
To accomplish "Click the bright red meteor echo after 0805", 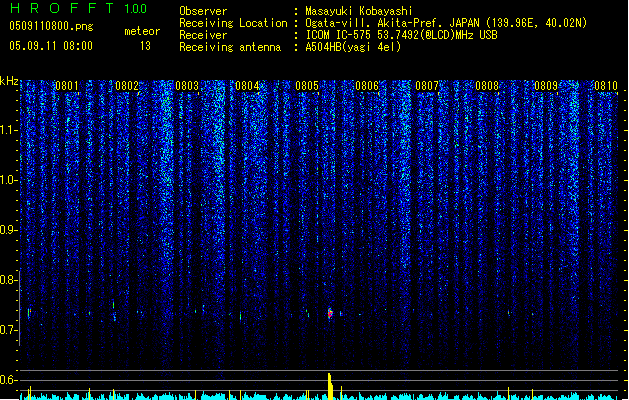I will click(x=330, y=313).
